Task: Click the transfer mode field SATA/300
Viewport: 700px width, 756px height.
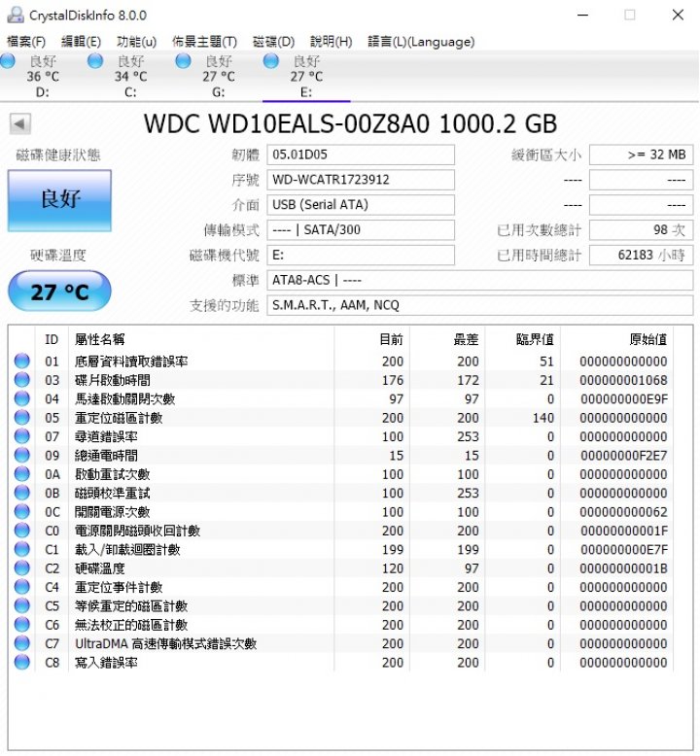Action: (x=361, y=230)
